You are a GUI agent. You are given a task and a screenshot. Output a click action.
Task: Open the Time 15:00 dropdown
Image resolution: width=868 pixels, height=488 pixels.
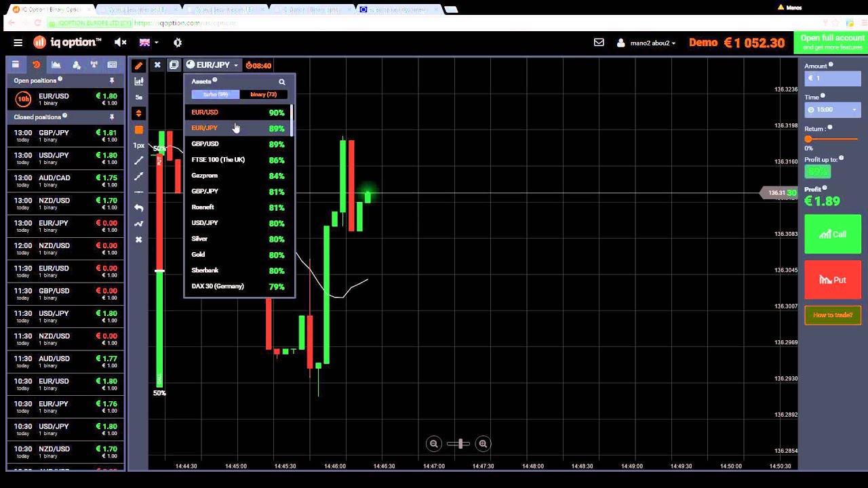tap(833, 109)
